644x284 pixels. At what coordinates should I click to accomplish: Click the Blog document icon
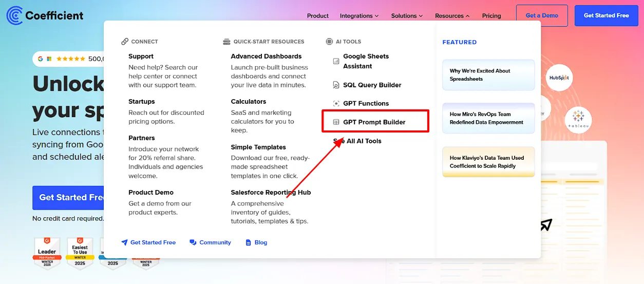pos(249,242)
